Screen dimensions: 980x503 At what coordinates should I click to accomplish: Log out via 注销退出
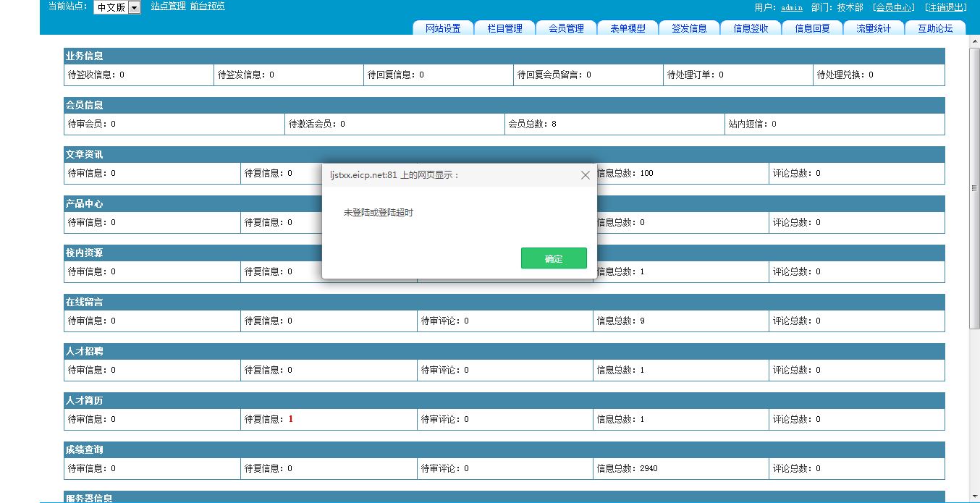[x=946, y=7]
